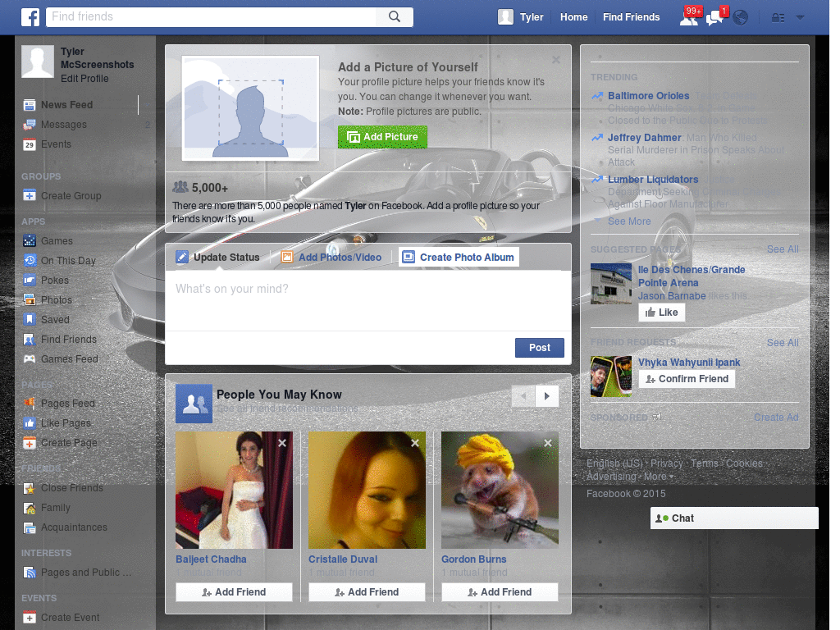Add Gordon Burns as friend
Screen dimensions: 840x630
pyautogui.click(x=500, y=592)
